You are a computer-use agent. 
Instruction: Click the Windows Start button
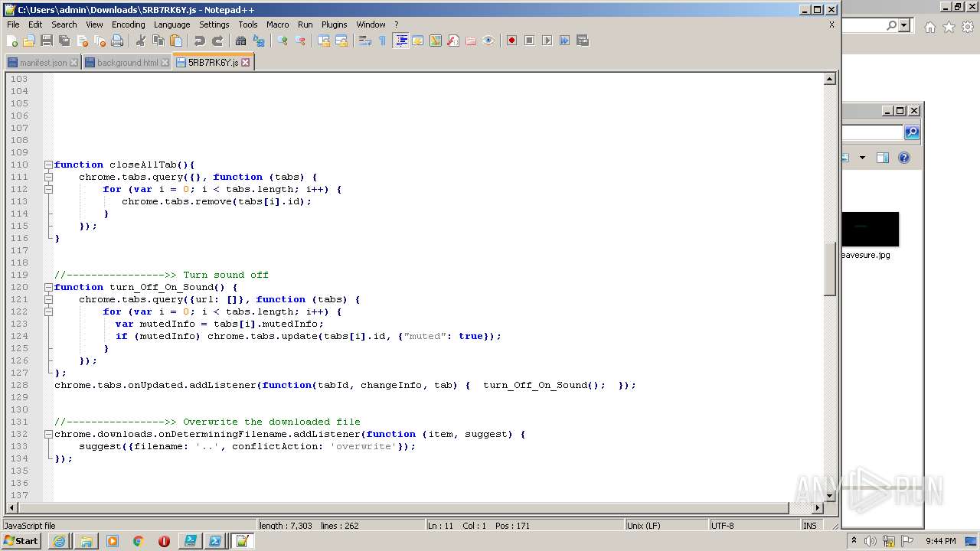coord(22,540)
